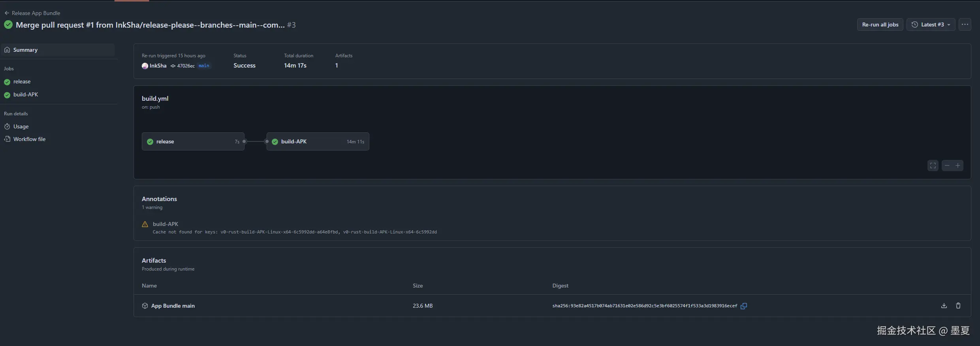The width and height of the screenshot is (980, 346).
Task: Click the Name column header
Action: tap(149, 286)
